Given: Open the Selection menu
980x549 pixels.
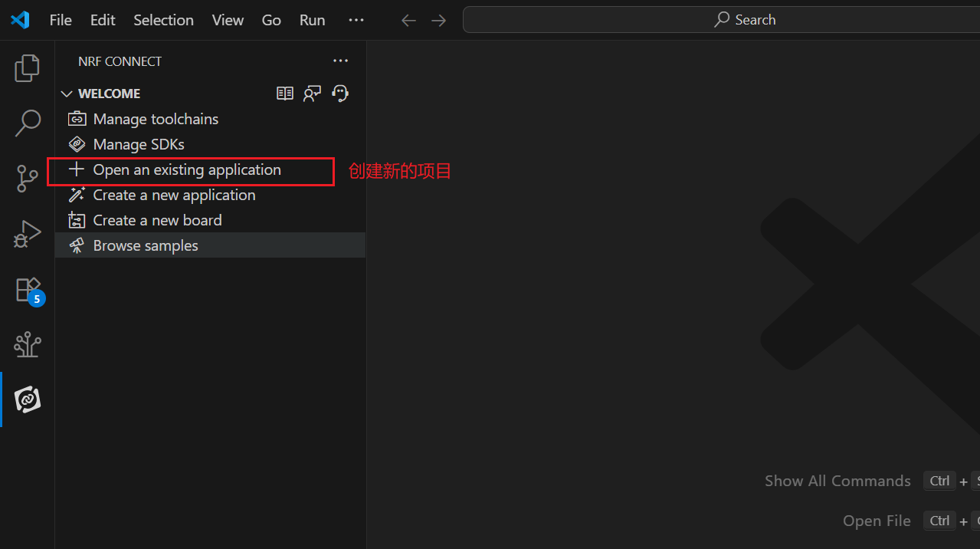Looking at the screenshot, I should [164, 20].
